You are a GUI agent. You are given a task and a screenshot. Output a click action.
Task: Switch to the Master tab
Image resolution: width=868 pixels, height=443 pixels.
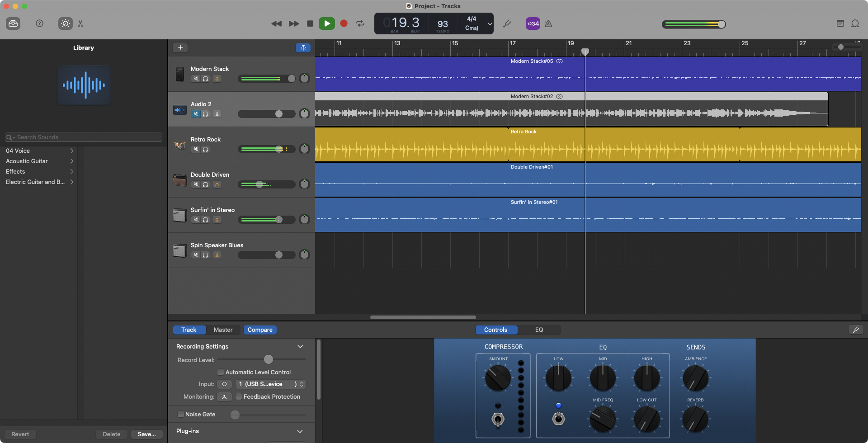pos(223,330)
